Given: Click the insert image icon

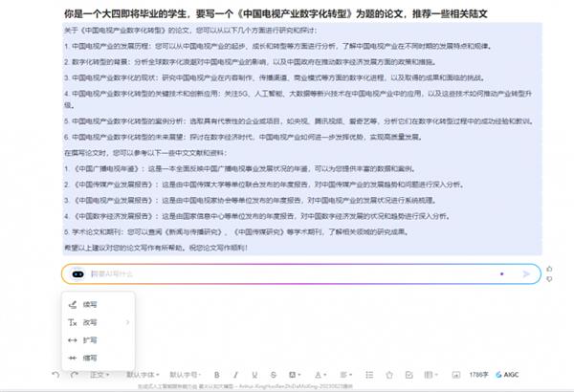Looking at the screenshot, I should (x=455, y=375).
